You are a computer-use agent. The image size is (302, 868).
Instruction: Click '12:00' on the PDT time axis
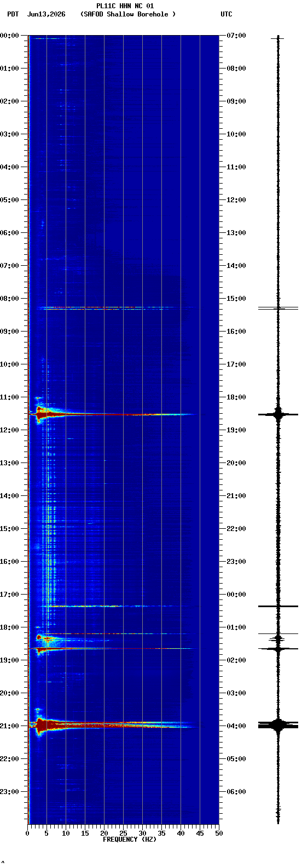coord(9,430)
